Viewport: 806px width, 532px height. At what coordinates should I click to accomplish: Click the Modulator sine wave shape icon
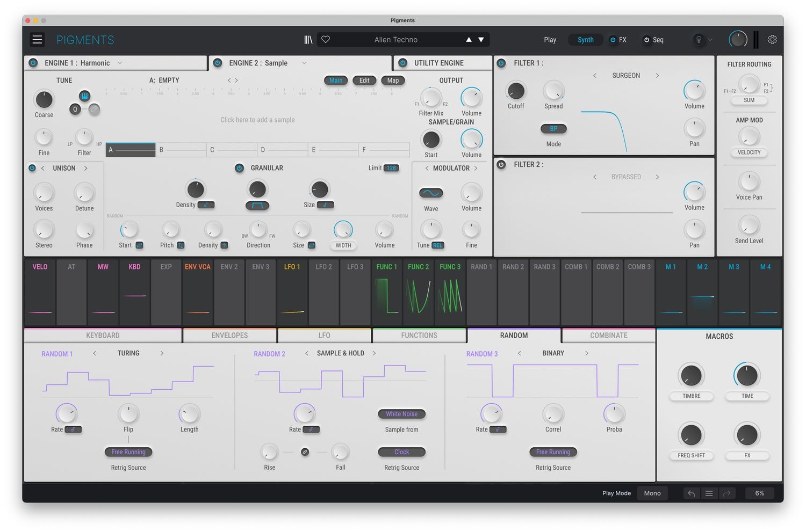point(431,193)
